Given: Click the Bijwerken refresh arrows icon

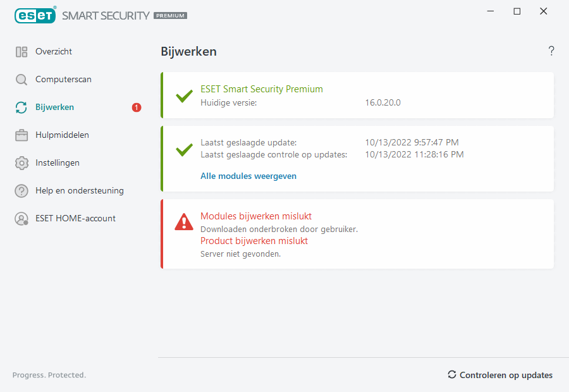Looking at the screenshot, I should (x=21, y=107).
